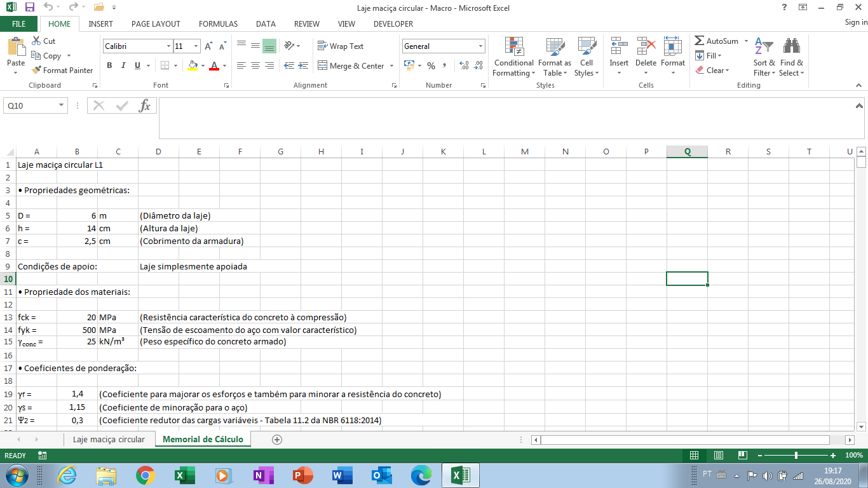Viewport: 868px width, 488px height.
Task: Toggle Underline formatting
Action: click(x=137, y=65)
